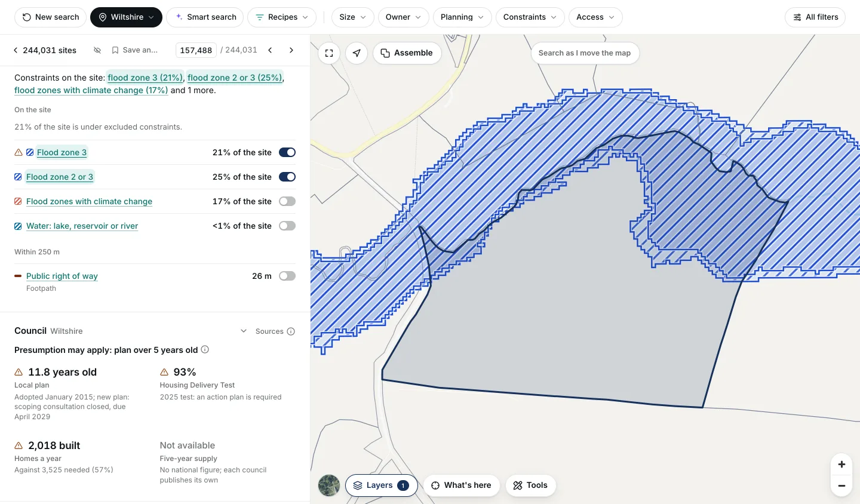Zoom in on the map
860x504 pixels.
841,464
